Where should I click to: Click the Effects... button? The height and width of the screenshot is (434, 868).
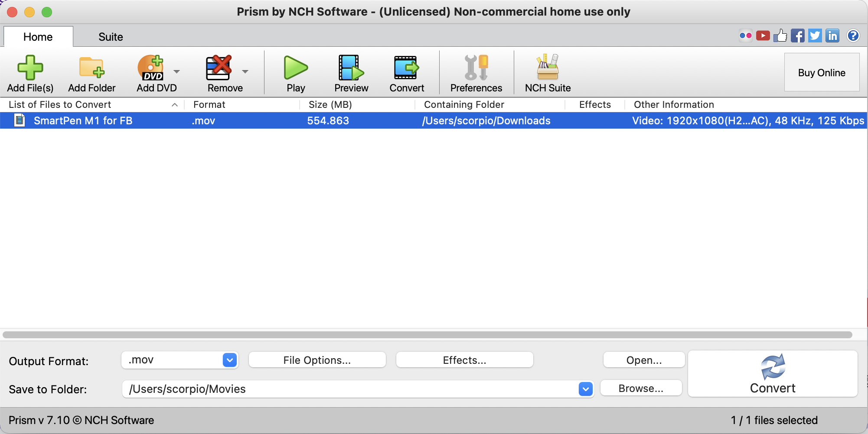[464, 360]
